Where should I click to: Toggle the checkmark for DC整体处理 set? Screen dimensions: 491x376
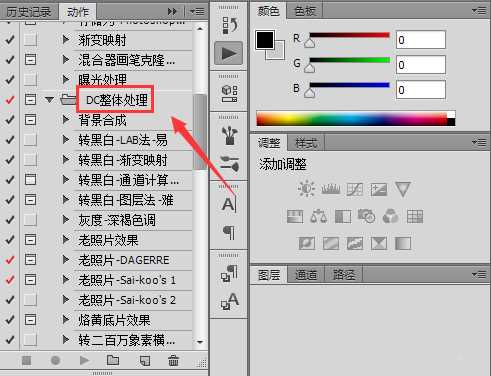coord(10,100)
